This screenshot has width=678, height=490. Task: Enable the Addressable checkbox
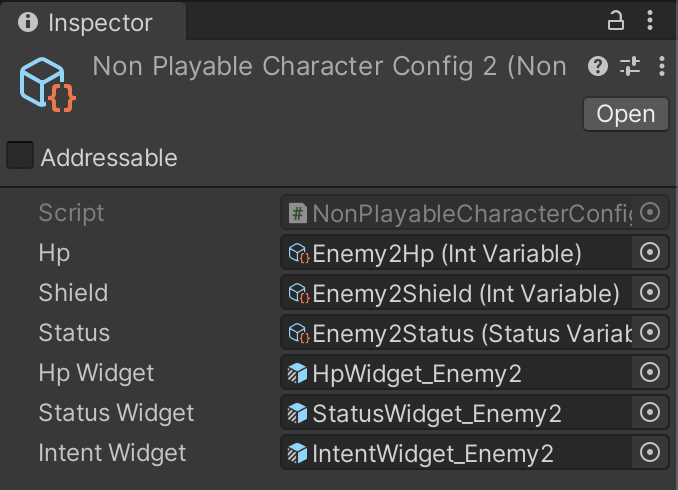point(20,155)
